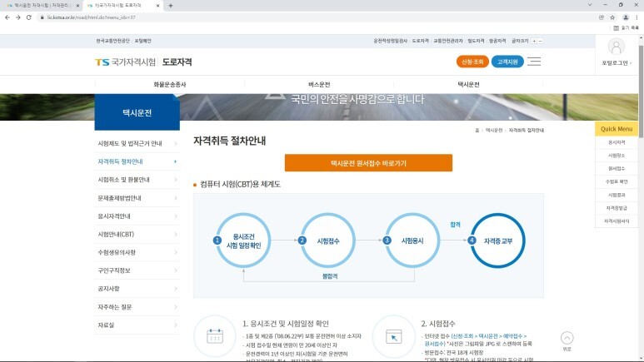Click 택시운전 원서접수 바로가기 button
Viewport: 644px width, 362px height.
(368, 163)
